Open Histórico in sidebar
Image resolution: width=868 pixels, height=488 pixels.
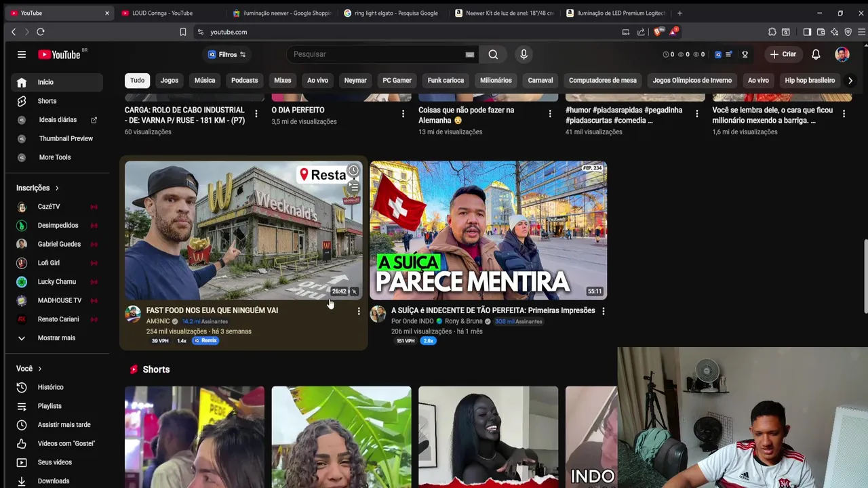coord(57,387)
